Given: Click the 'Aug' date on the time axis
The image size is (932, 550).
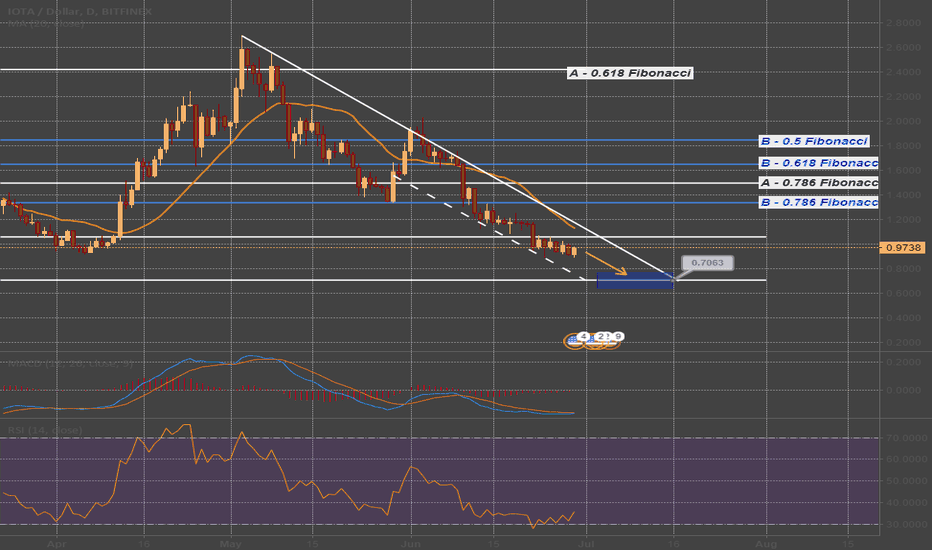Looking at the screenshot, I should click(766, 543).
